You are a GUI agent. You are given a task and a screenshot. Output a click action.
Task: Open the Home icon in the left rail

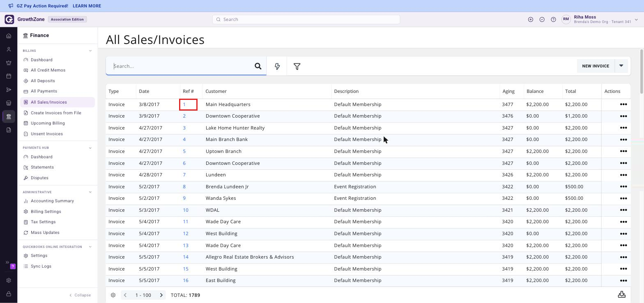click(9, 36)
